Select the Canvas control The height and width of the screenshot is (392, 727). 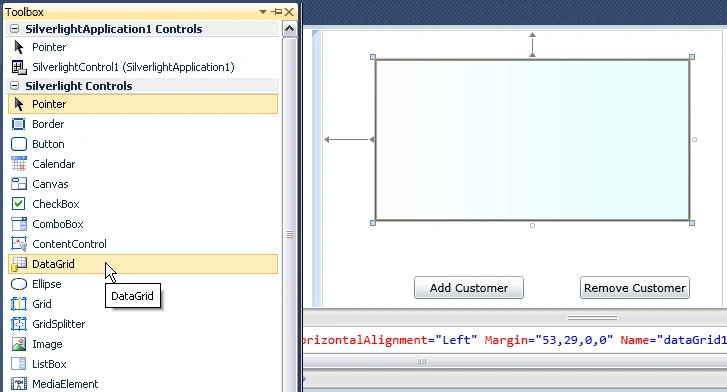pos(143,184)
